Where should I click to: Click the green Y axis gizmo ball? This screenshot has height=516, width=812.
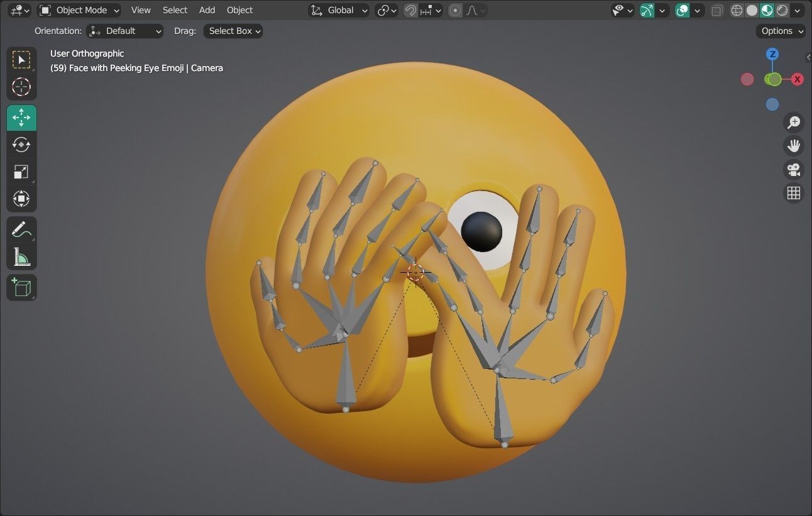coord(774,79)
